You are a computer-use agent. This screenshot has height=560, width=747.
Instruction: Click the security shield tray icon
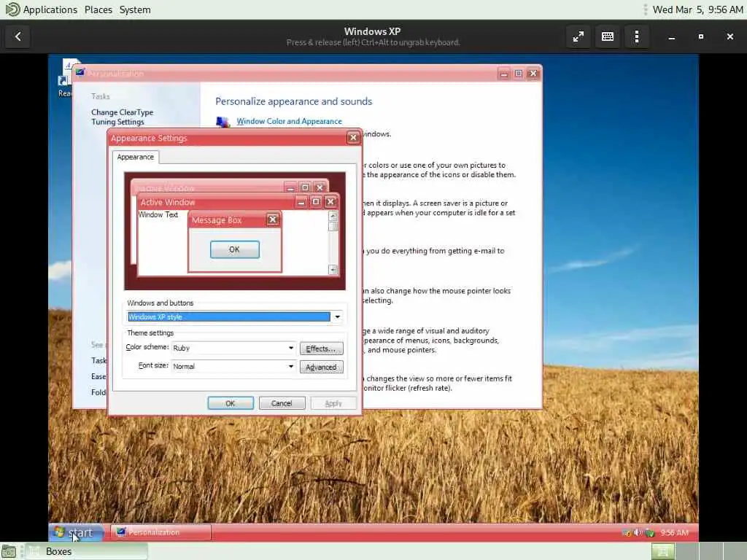point(627,532)
